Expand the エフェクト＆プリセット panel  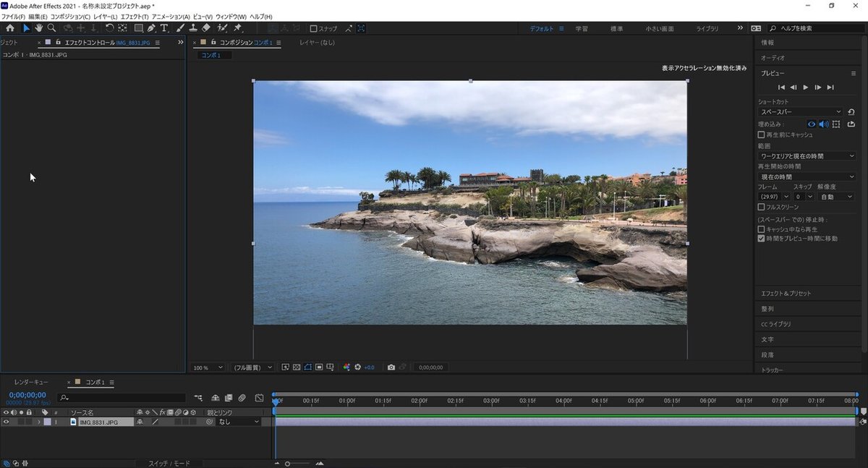coord(785,294)
